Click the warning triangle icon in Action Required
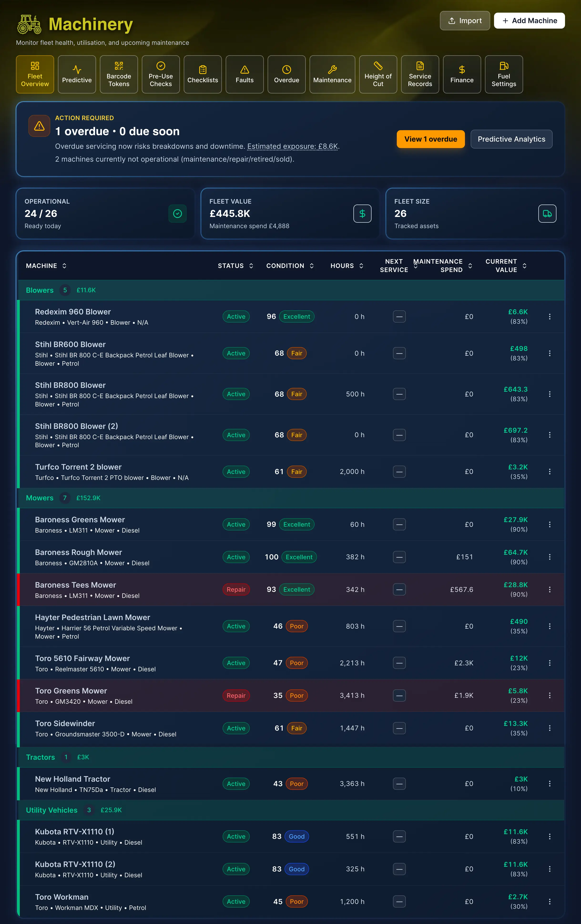Image resolution: width=581 pixels, height=924 pixels. [39, 126]
